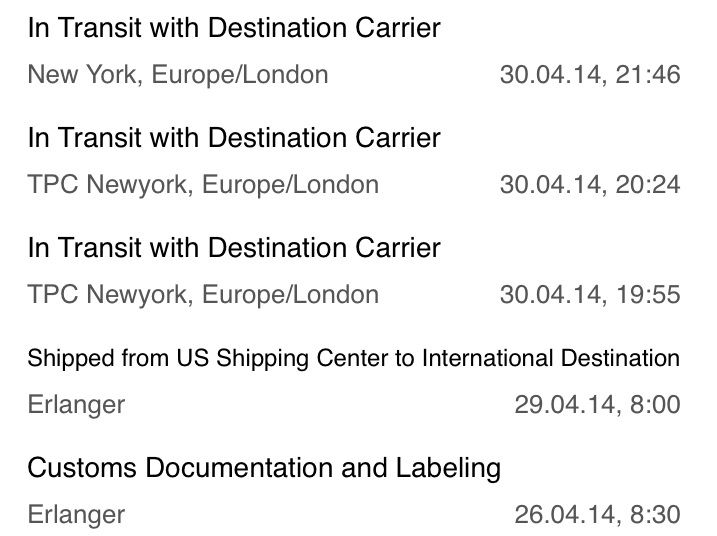Select the second In Transit with Destination Carrier heading

pos(234,138)
